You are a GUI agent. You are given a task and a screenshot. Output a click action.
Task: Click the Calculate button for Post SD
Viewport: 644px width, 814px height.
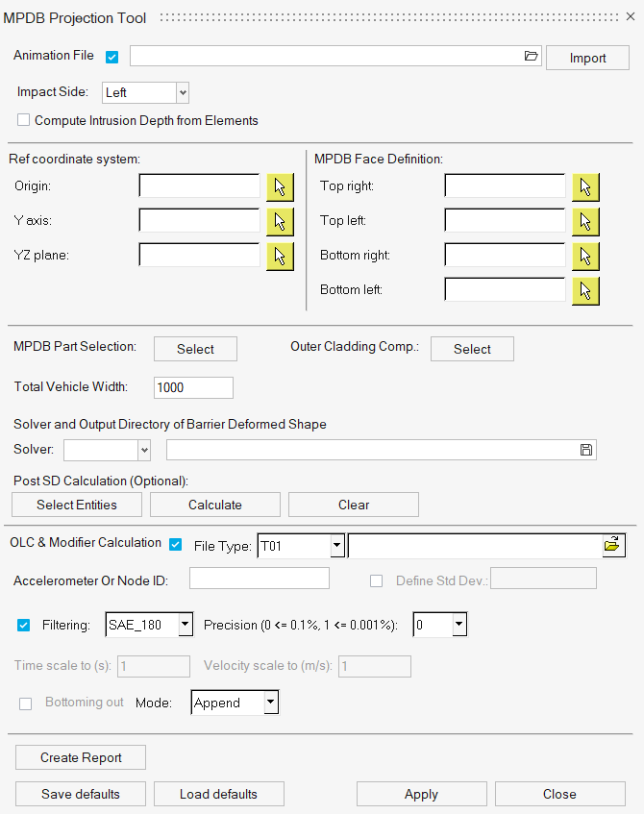click(215, 505)
